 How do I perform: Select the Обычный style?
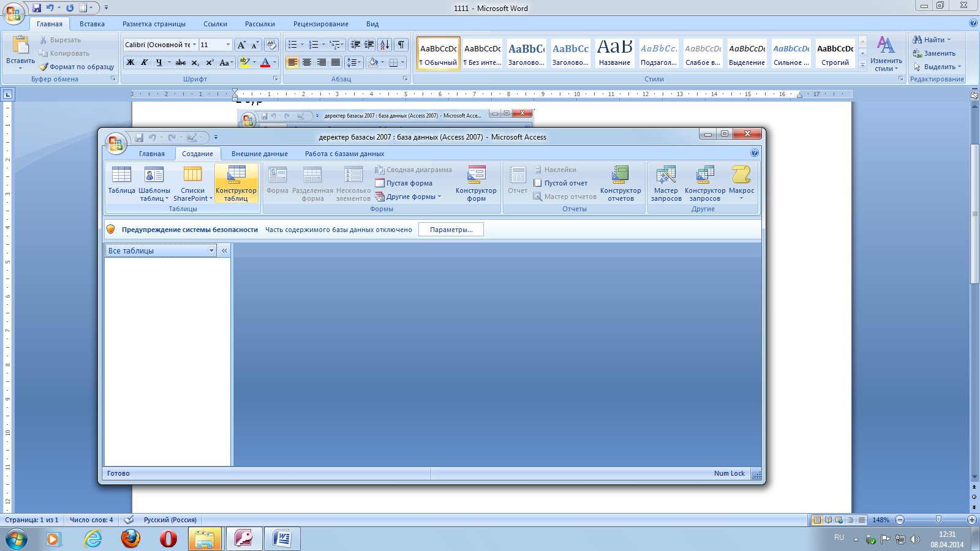[438, 53]
